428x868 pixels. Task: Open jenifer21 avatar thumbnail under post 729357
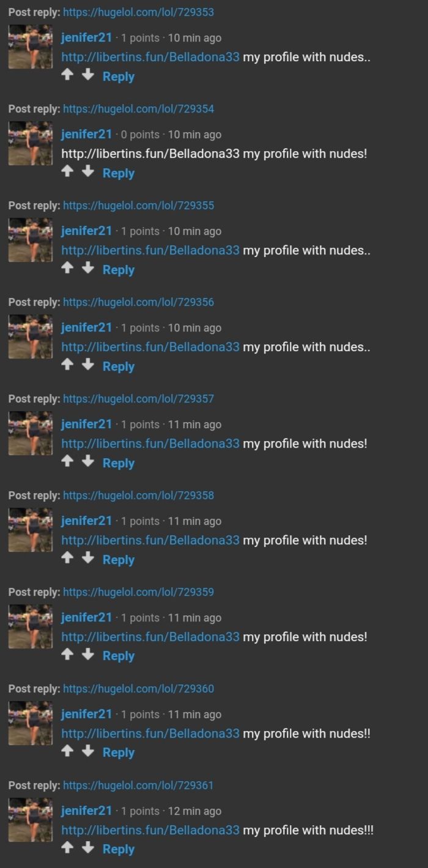(x=31, y=433)
